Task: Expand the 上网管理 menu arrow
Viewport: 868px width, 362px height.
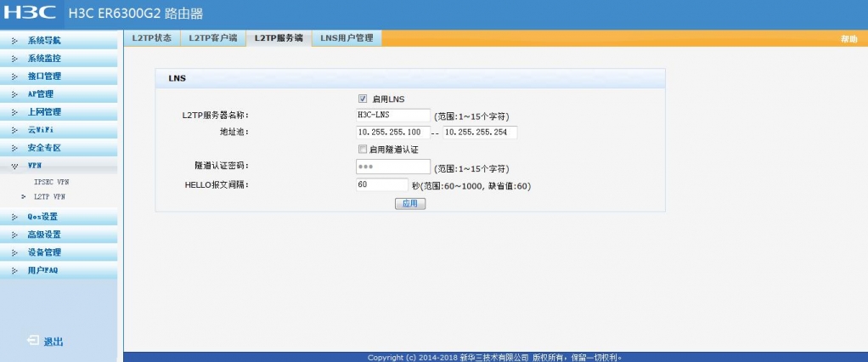Action: tap(14, 112)
